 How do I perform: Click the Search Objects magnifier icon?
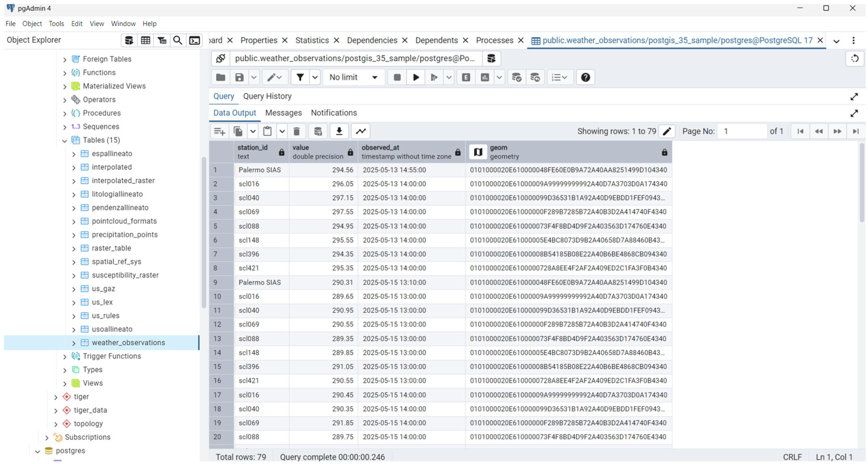(x=178, y=40)
